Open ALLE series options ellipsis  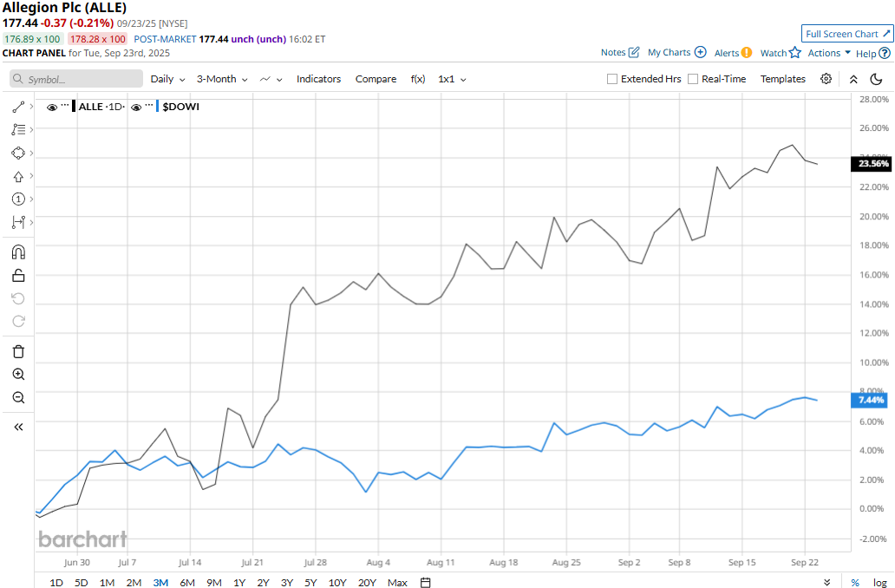point(65,106)
